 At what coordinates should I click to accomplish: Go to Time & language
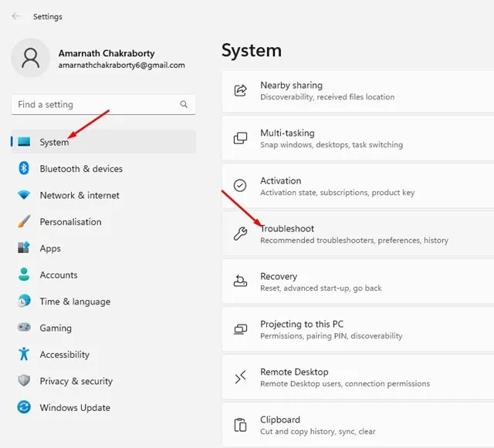(x=103, y=301)
